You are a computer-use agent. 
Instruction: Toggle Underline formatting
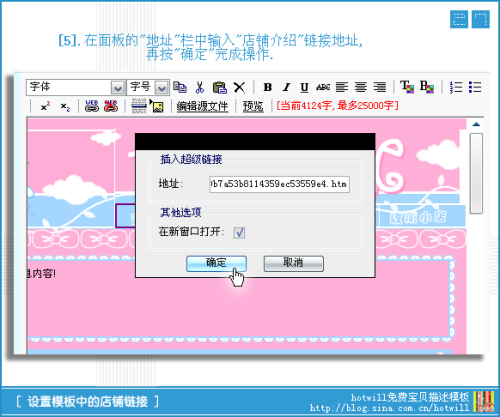(304, 87)
